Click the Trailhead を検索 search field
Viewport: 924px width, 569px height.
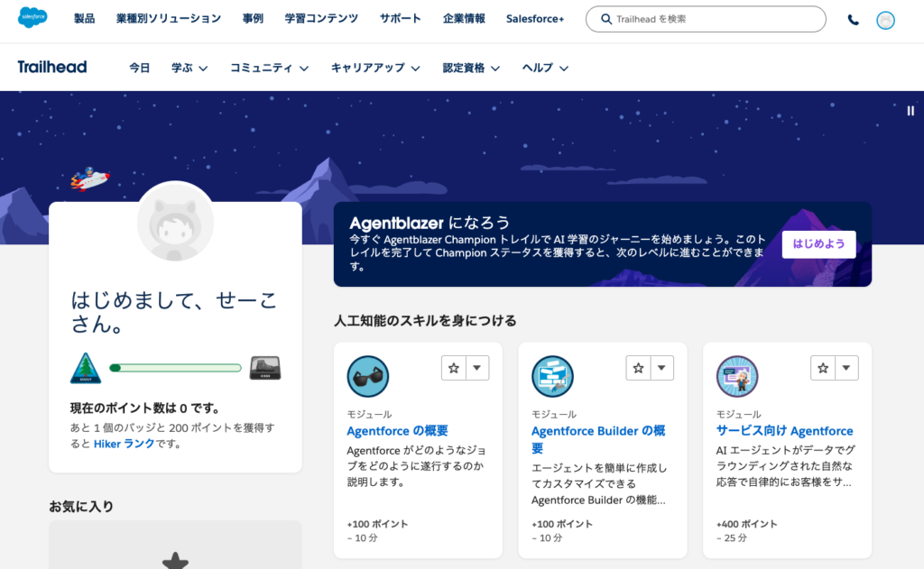click(713, 19)
